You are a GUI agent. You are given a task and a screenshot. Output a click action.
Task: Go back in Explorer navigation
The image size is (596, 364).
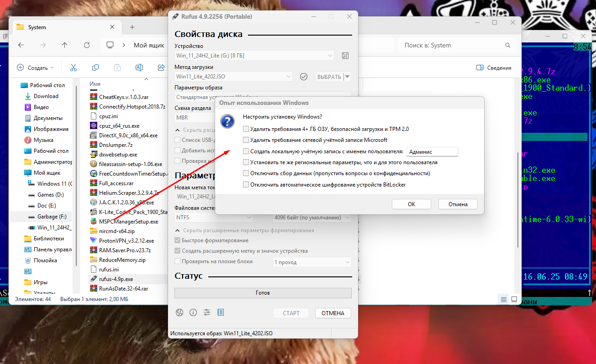(x=21, y=45)
